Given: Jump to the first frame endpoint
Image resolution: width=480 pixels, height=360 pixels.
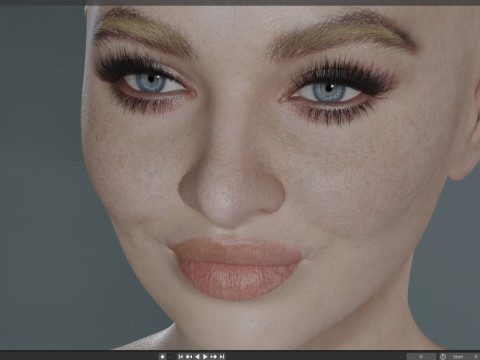Looking at the screenshot, I should tap(181, 356).
